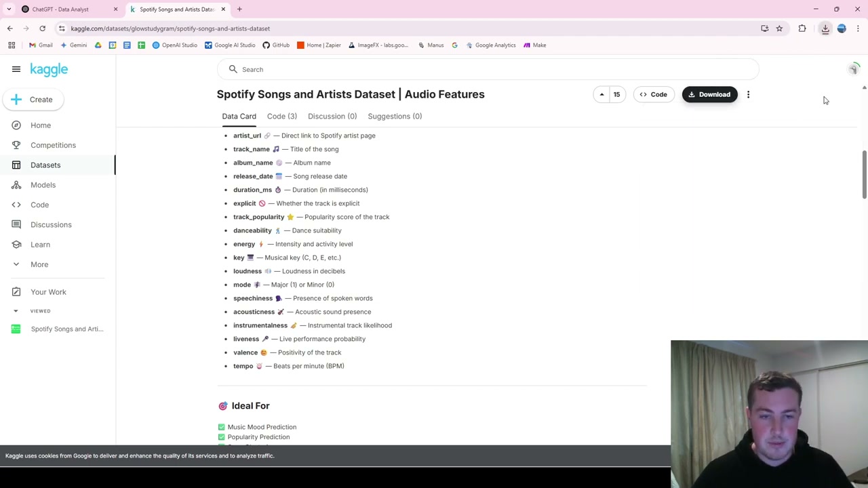Viewport: 868px width, 488px height.
Task: Click the page vertical scrollbar
Action: (x=864, y=175)
